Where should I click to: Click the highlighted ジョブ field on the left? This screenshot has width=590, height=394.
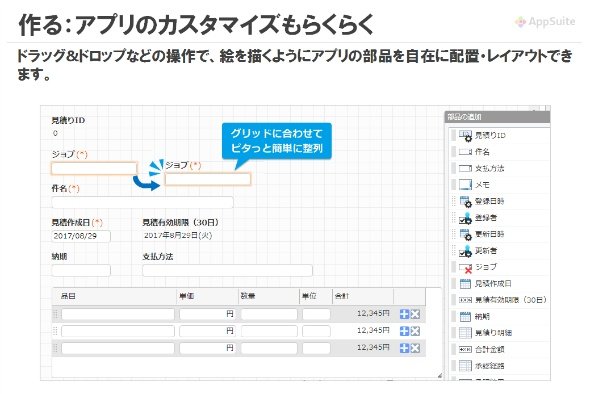(94, 168)
